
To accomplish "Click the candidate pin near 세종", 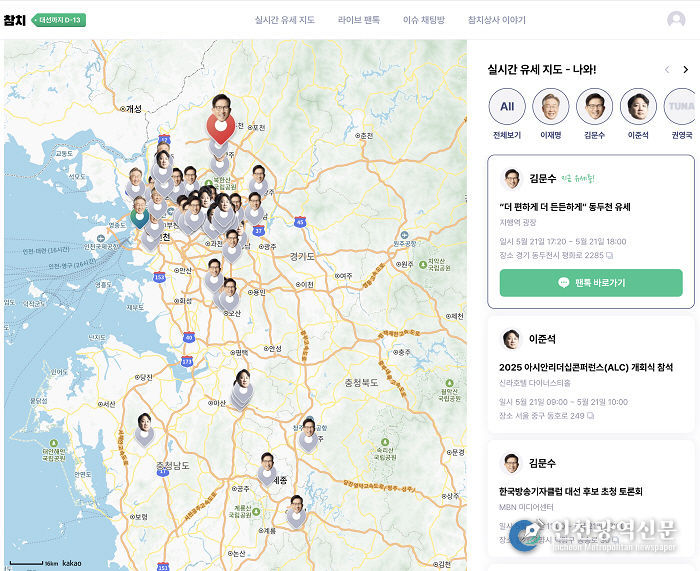I will click(267, 469).
